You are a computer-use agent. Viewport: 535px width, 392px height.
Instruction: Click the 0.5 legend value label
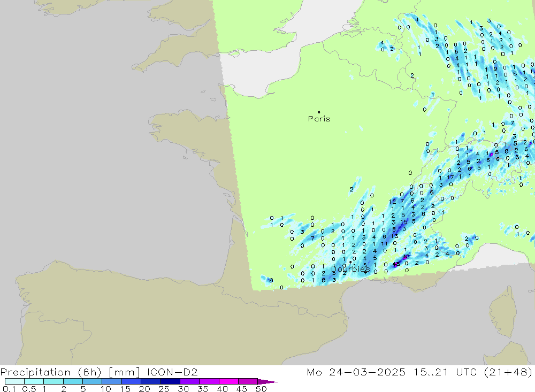[x=29, y=389]
